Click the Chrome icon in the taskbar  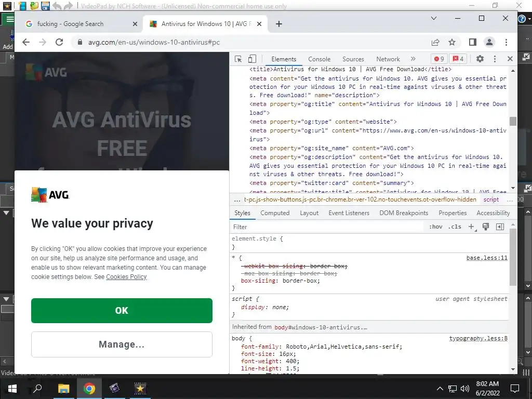click(x=89, y=389)
